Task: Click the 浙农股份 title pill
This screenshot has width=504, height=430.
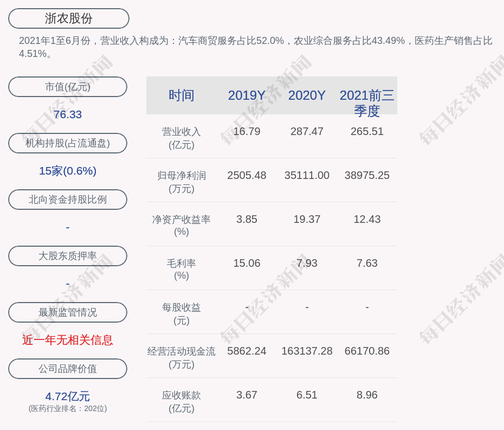Action: tap(68, 18)
